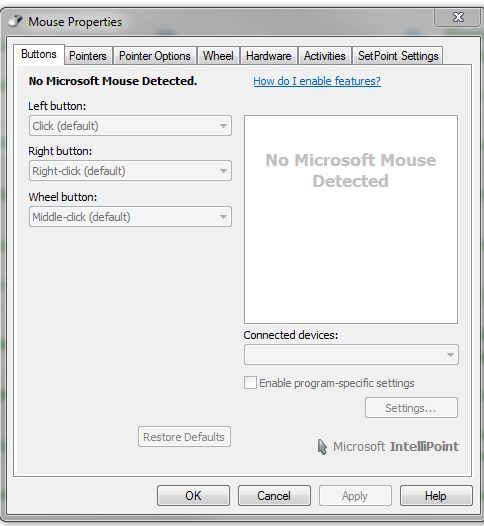Viewport: 484px width, 526px height.
Task: Click the Apply button
Action: (355, 495)
